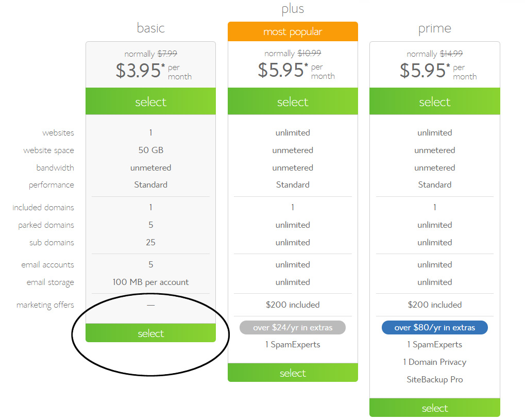
Task: Click the top select button for plus plan
Action: (293, 102)
